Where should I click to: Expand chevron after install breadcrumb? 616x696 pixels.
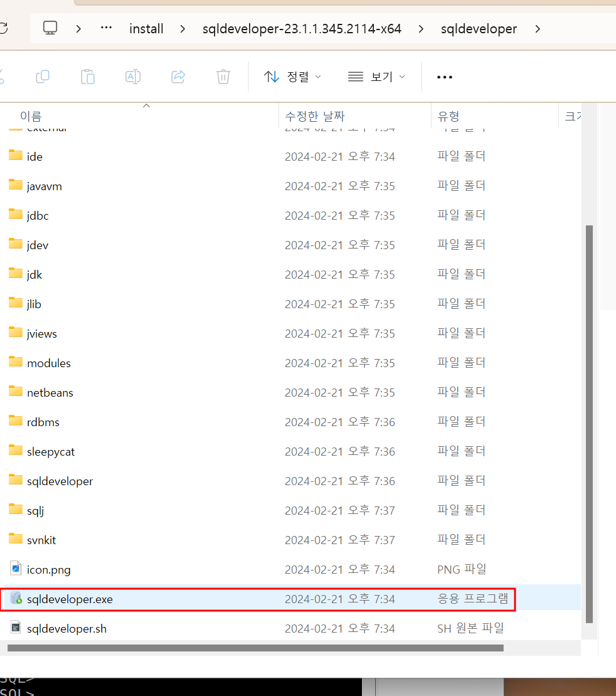click(183, 29)
